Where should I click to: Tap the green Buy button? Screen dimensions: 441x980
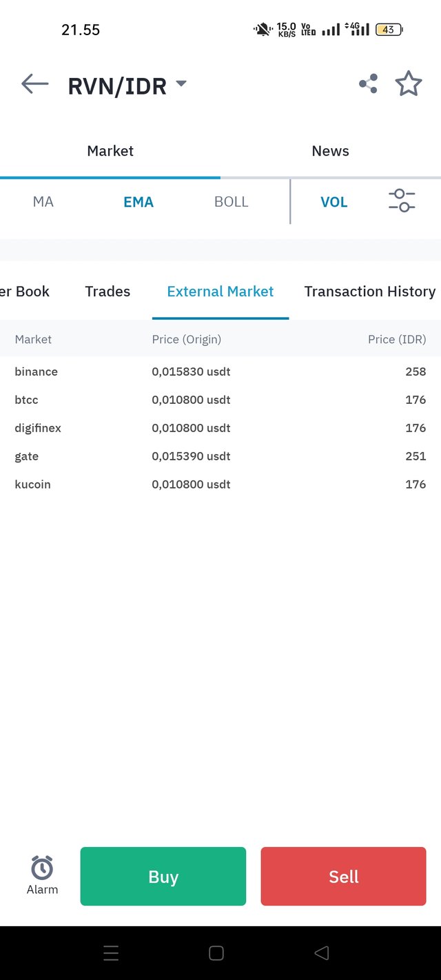pos(163,876)
